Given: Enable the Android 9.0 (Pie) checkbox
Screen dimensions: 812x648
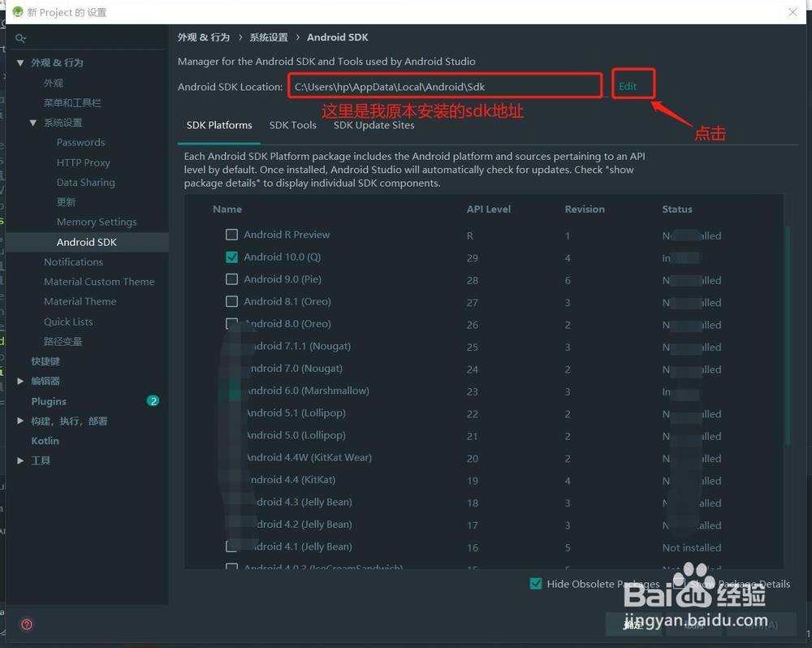Looking at the screenshot, I should point(232,279).
